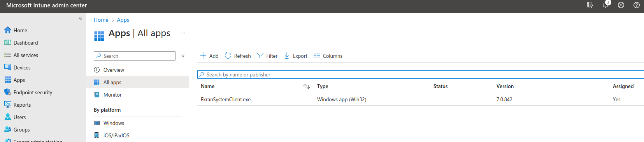Viewport: 644px width, 142px height.
Task: Collapse the left navigation sidebar
Action: click(81, 18)
